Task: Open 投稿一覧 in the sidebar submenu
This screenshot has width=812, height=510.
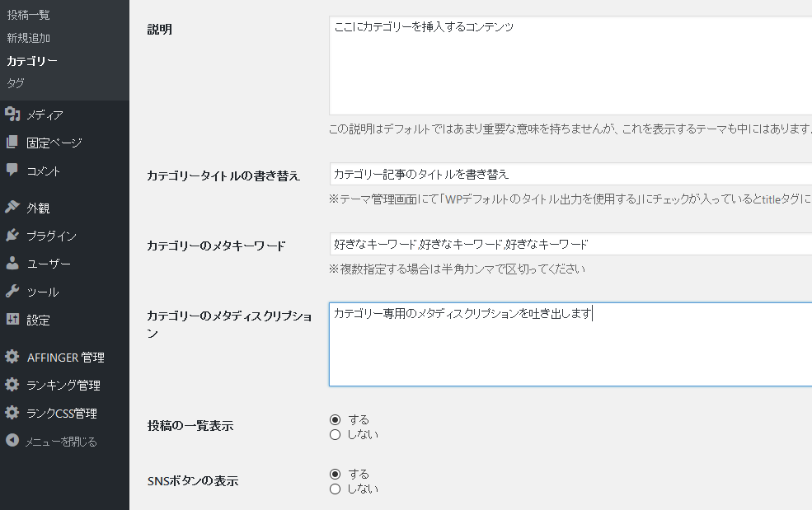Action: click(x=29, y=15)
